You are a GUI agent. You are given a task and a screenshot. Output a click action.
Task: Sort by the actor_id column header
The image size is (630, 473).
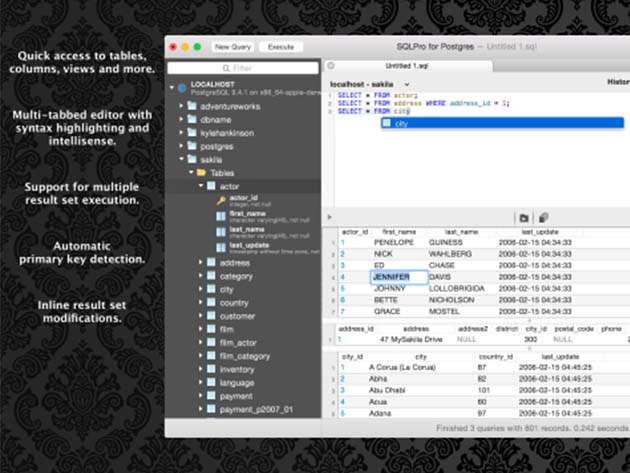click(355, 232)
